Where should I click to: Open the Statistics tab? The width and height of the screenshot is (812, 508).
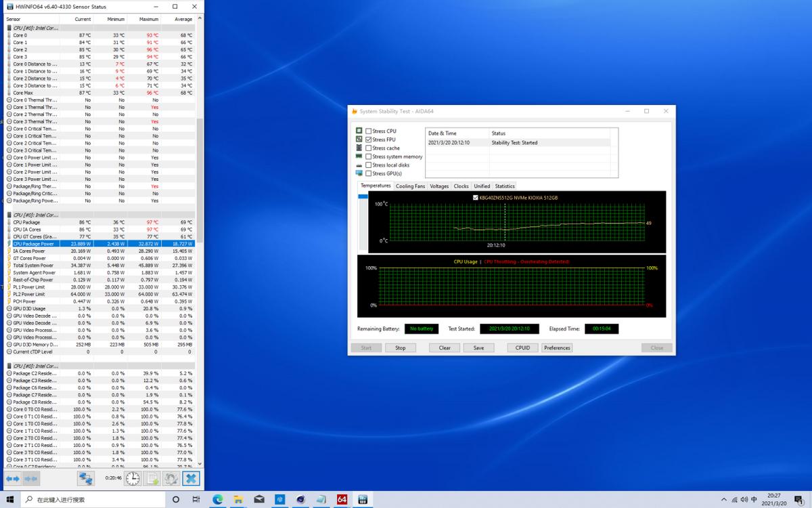click(505, 186)
